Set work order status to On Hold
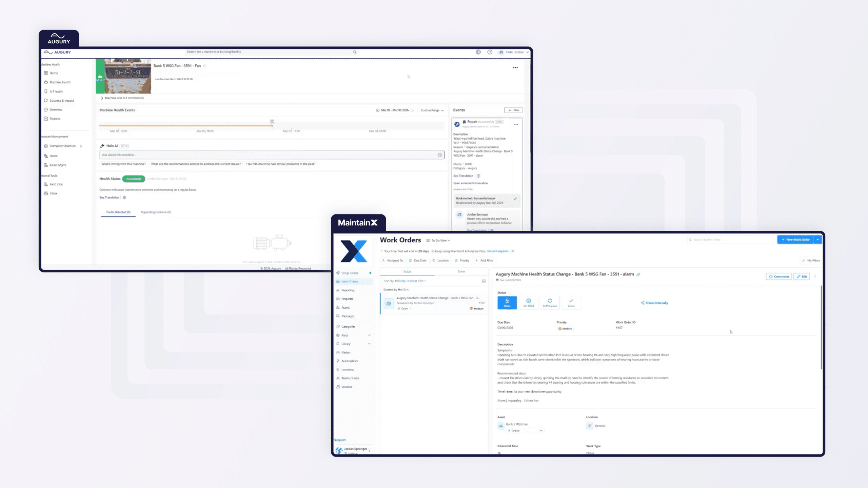This screenshot has height=488, width=868. click(528, 303)
